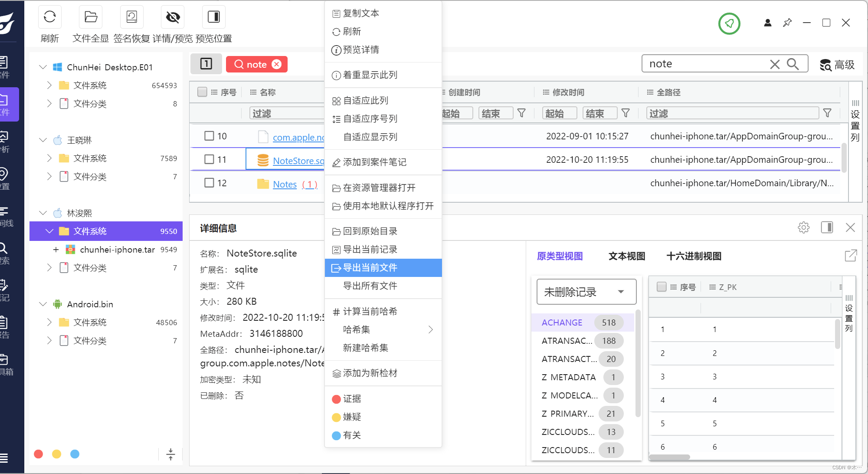Click the 文件全显 folder toolbar icon
This screenshot has width=868, height=474.
(91, 17)
